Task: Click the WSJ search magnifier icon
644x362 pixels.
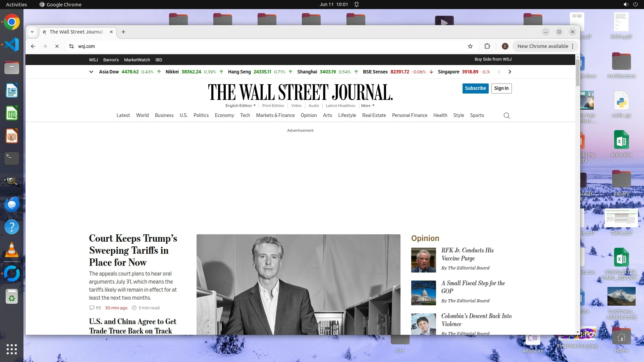Action: coord(506,116)
